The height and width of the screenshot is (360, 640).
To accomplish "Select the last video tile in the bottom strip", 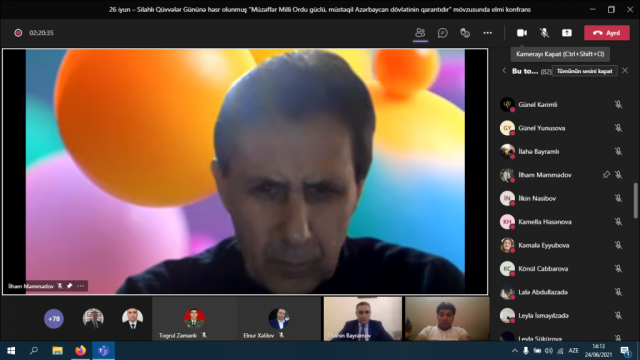I will (447, 318).
